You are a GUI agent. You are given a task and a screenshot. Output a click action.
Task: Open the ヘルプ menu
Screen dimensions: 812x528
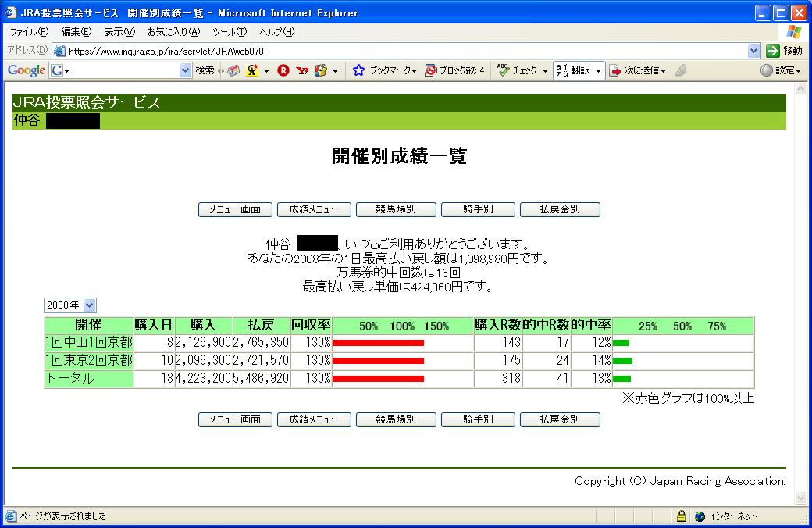click(x=276, y=32)
